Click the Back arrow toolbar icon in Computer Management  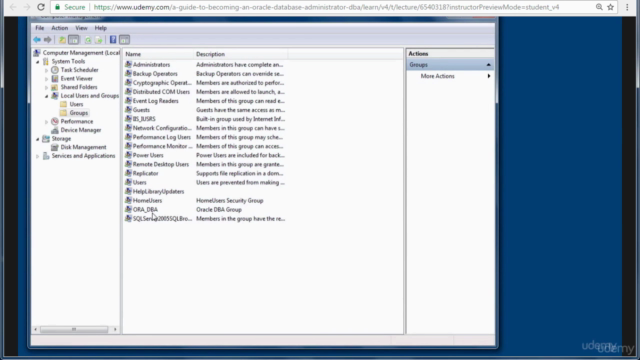point(37,40)
